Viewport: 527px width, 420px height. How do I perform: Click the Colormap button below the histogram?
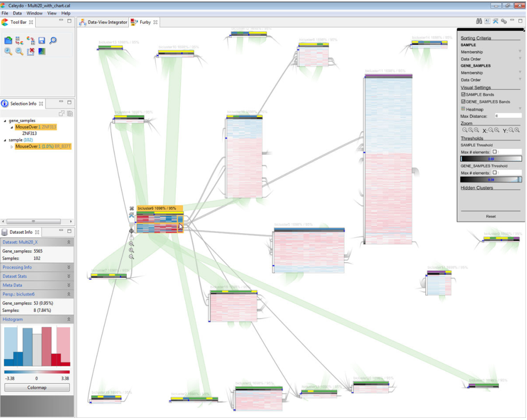click(36, 387)
